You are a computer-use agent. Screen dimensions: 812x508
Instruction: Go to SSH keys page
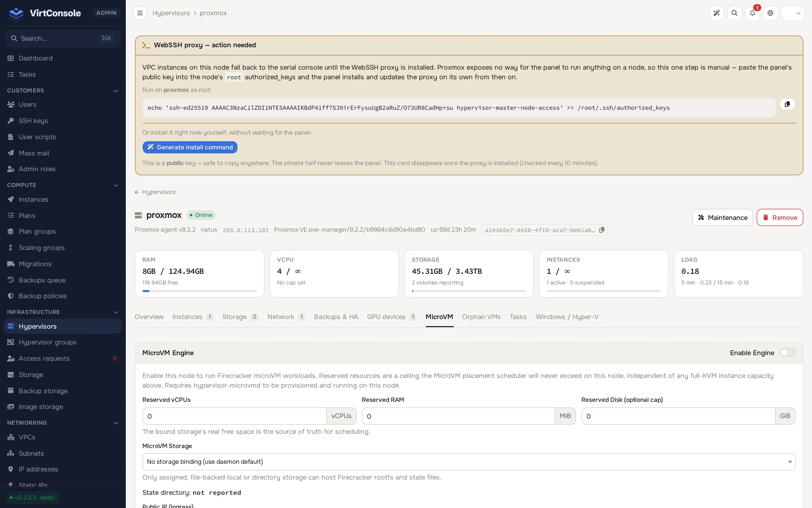(x=63, y=121)
